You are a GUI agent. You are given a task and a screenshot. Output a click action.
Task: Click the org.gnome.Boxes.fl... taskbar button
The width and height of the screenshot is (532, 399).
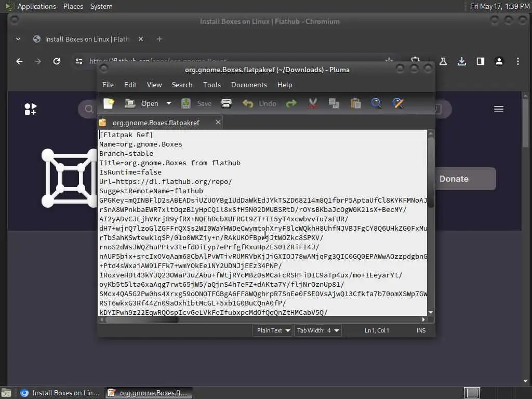click(x=148, y=393)
